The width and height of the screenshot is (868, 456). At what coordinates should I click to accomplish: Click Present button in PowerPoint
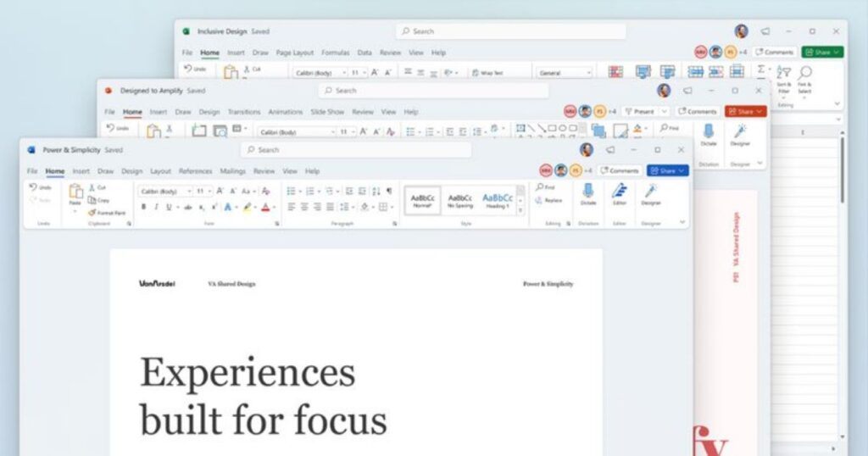[x=640, y=111]
